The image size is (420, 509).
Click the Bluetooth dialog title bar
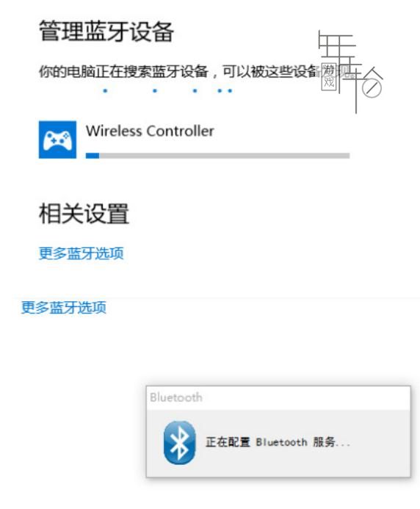click(278, 397)
